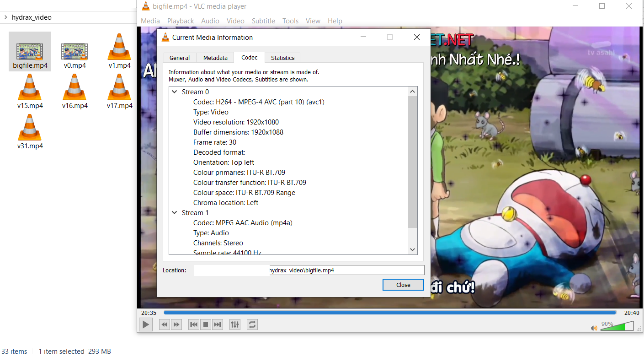644x357 pixels.
Task: Select the Chroma location: Left row
Action: click(x=226, y=203)
